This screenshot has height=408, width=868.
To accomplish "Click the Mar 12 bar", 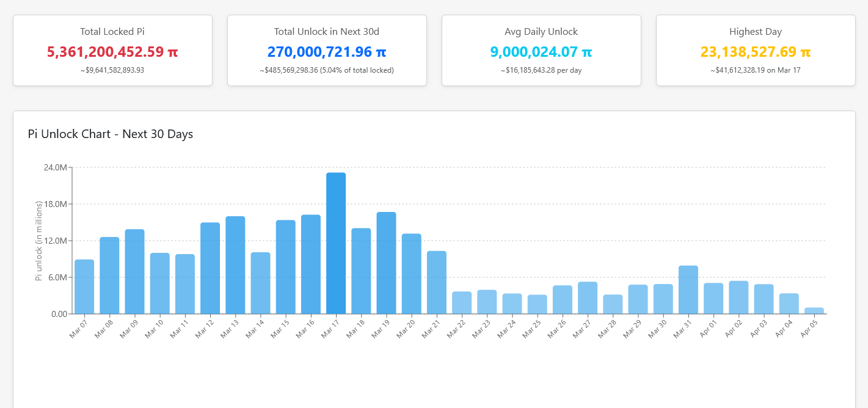I will coord(210,268).
